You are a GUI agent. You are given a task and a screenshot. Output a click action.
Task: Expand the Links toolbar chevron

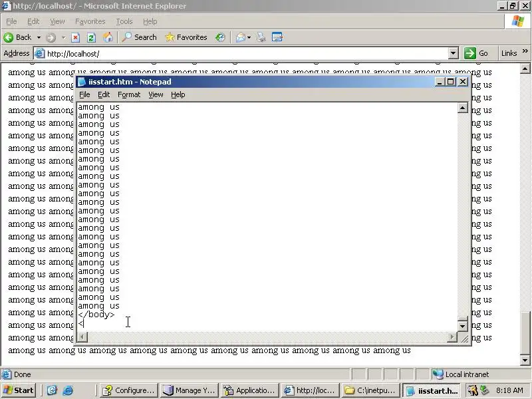click(x=525, y=51)
